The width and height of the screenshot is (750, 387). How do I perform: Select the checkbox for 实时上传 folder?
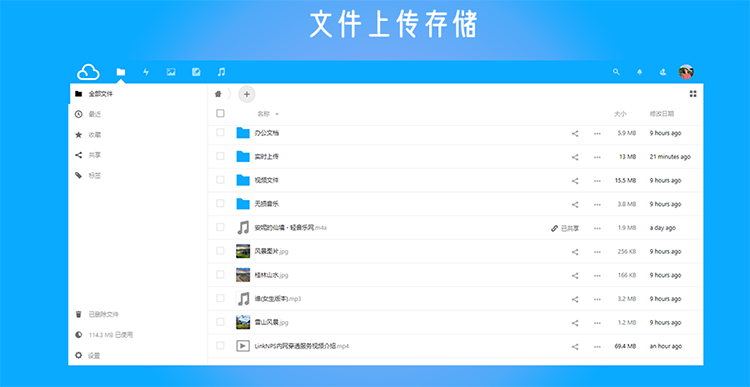220,156
